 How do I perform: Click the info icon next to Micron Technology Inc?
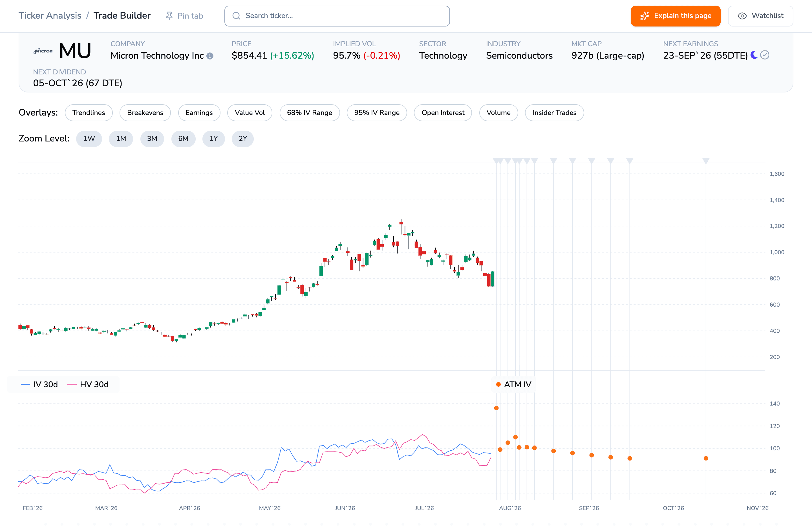click(x=210, y=56)
